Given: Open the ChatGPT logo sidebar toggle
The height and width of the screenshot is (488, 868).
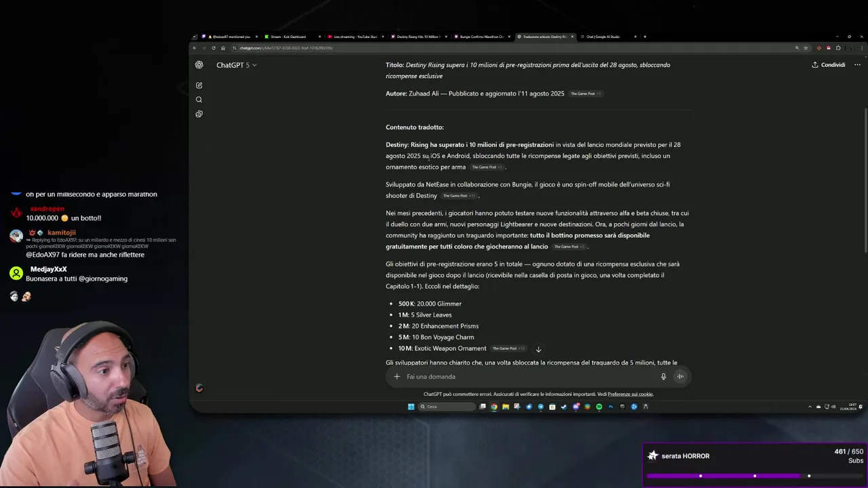Looking at the screenshot, I should [x=199, y=65].
